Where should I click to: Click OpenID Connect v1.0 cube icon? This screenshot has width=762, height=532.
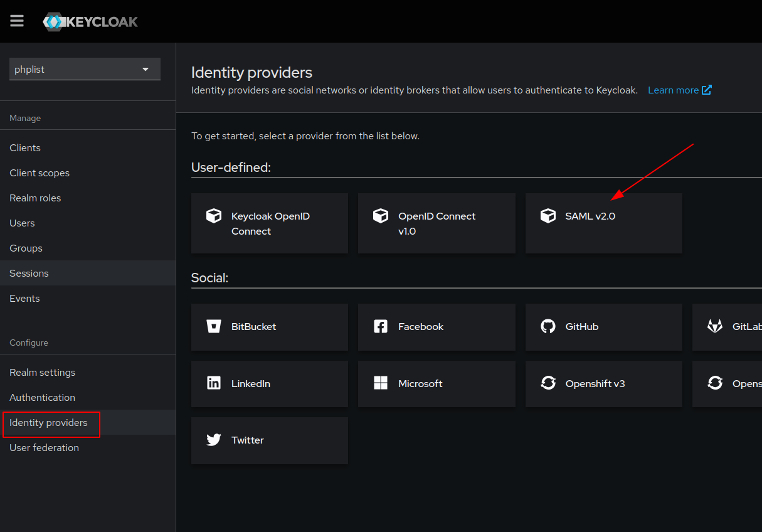381,216
